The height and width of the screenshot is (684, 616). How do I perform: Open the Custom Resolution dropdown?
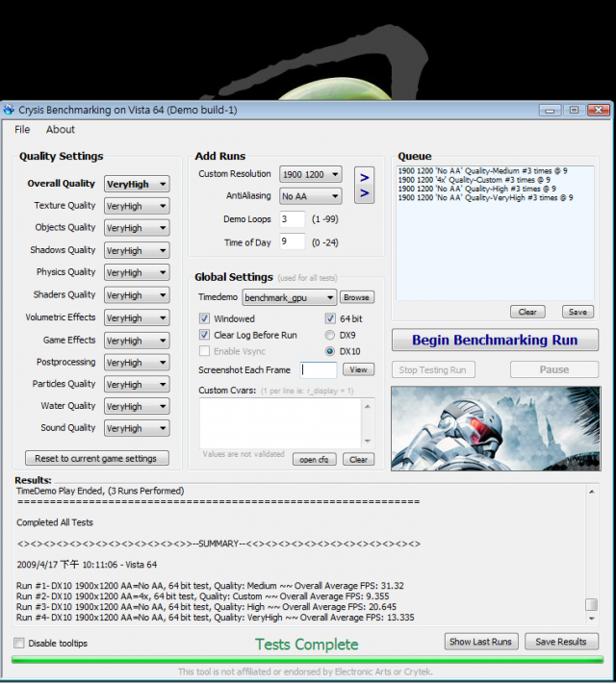point(310,174)
